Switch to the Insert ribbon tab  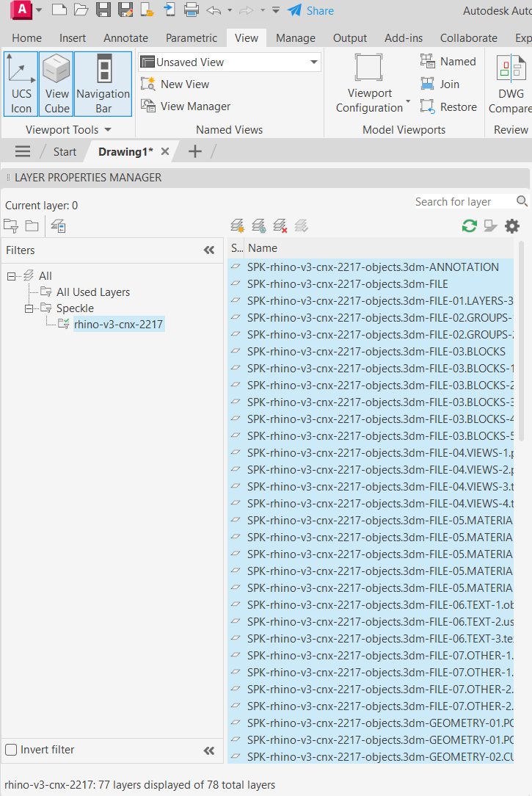click(x=73, y=38)
